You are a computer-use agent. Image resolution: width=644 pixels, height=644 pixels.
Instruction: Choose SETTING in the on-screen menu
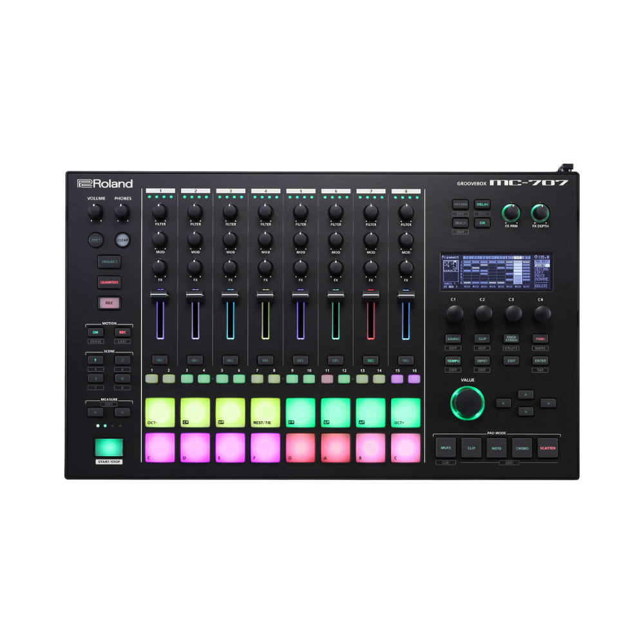[541, 269]
